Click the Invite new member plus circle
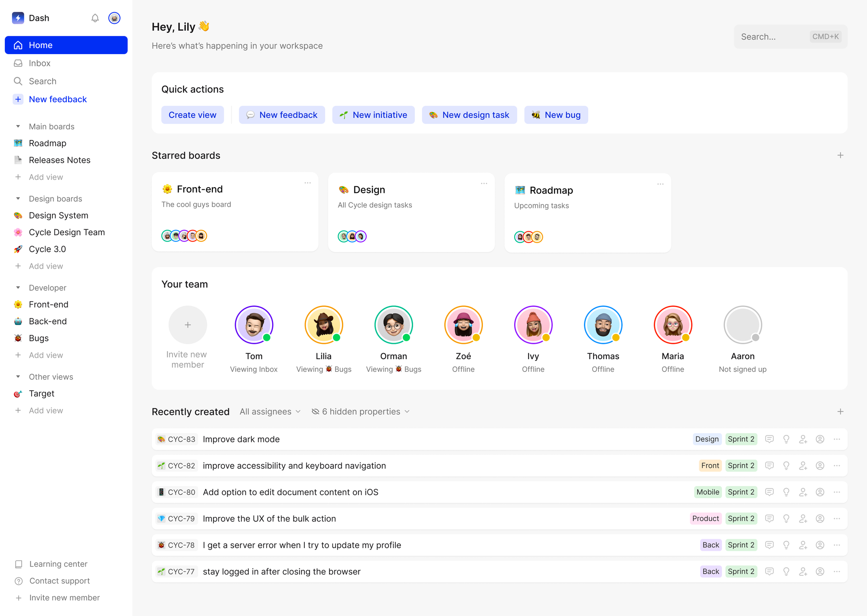This screenshot has width=867, height=616. click(188, 325)
